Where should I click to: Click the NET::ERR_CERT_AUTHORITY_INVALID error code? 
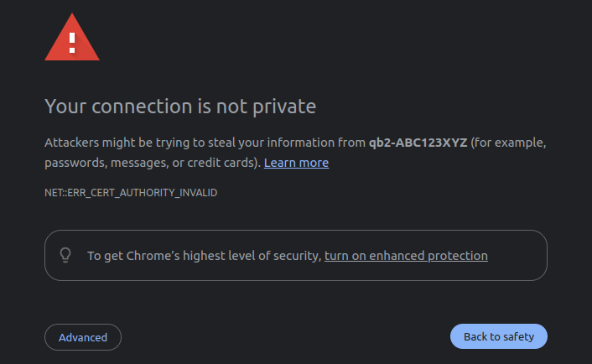[131, 193]
